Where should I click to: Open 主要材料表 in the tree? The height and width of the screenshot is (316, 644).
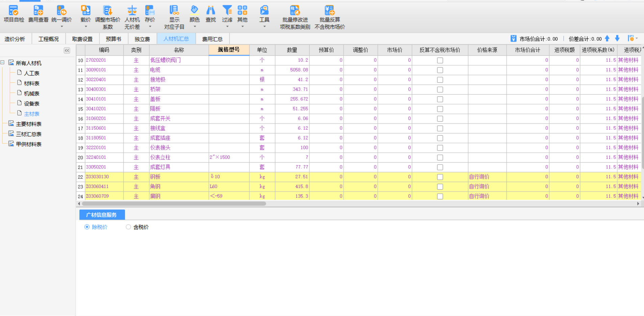tap(29, 124)
